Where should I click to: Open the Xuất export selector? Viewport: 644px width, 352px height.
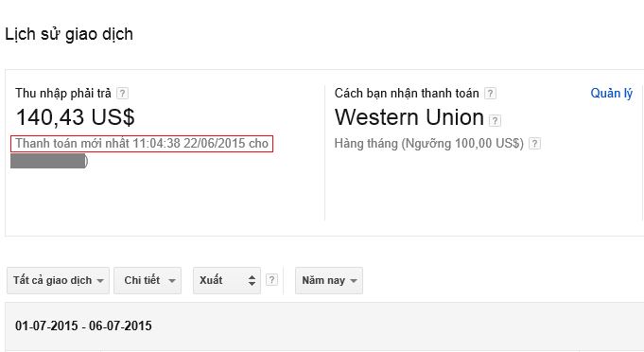[x=227, y=280]
